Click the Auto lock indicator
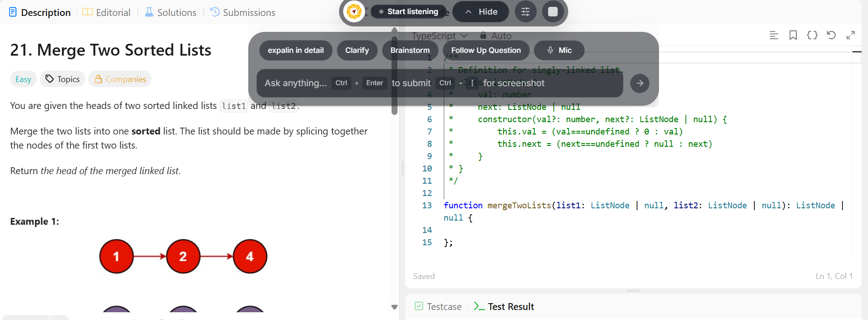 (x=496, y=36)
